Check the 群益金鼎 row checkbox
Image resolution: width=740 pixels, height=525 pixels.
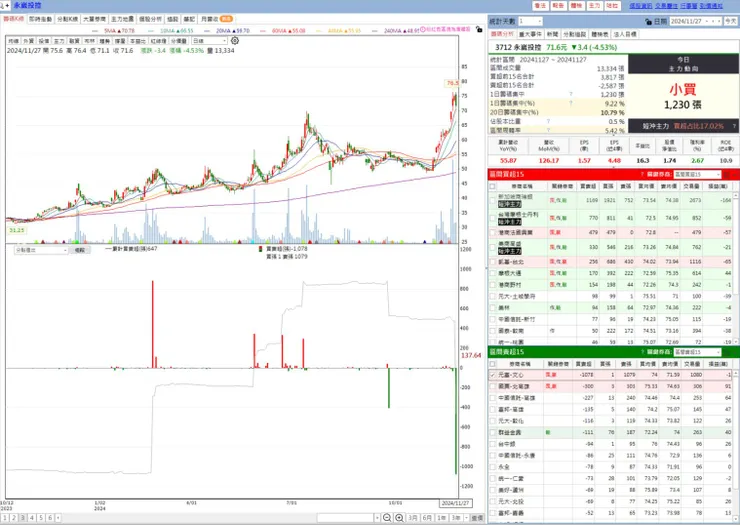point(493,432)
